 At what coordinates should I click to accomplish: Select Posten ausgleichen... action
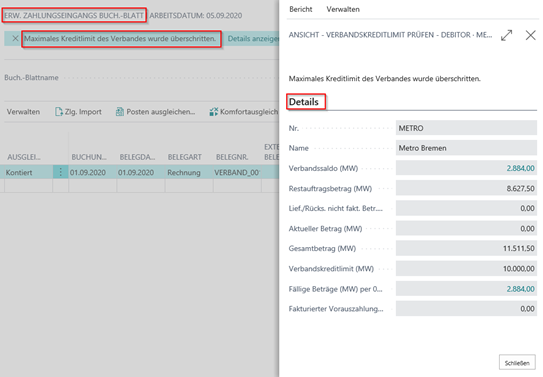point(155,112)
